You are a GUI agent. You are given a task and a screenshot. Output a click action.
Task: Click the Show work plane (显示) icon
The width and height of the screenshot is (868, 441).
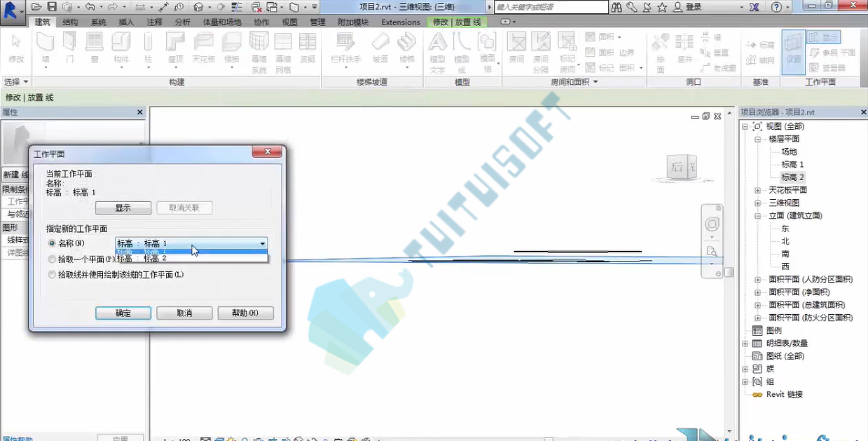pyautogui.click(x=822, y=37)
